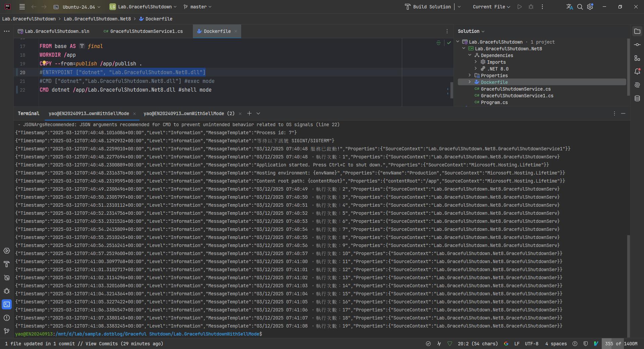Open Search Everywhere magnifier

pyautogui.click(x=580, y=7)
